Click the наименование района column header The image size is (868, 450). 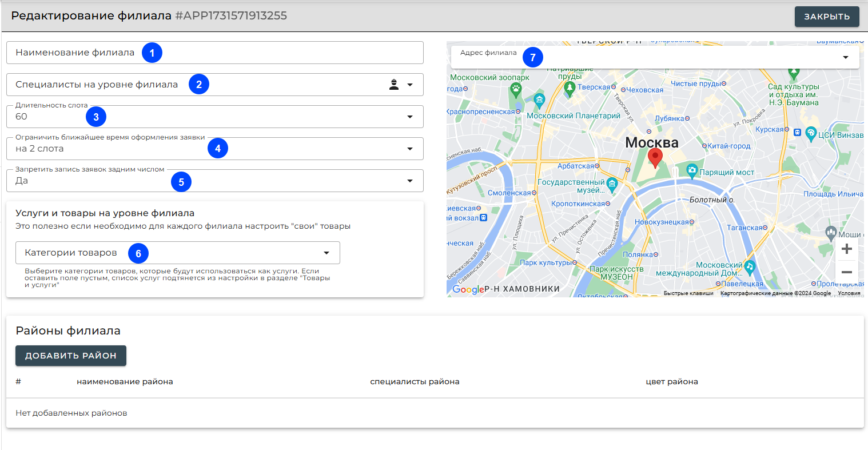tap(125, 381)
